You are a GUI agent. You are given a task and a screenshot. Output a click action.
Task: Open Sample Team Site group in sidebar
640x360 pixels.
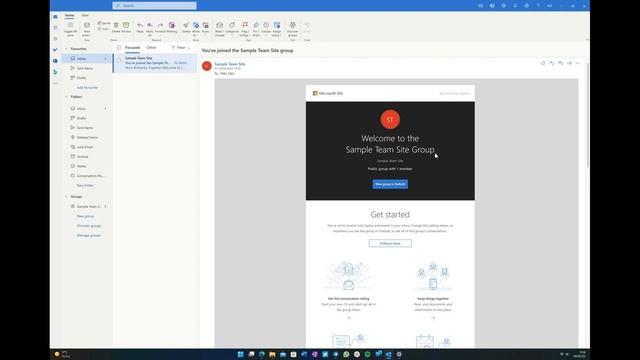pos(87,207)
